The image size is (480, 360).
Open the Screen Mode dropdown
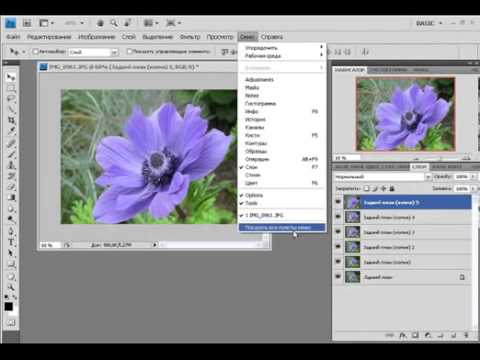(x=173, y=23)
